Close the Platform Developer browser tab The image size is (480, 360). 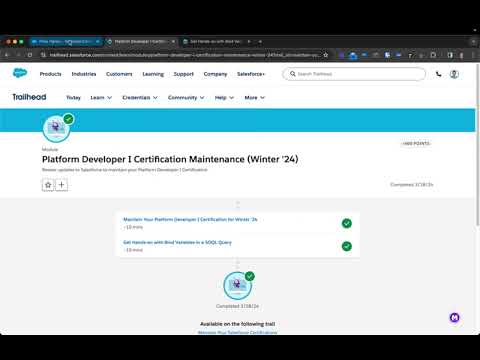(x=173, y=42)
